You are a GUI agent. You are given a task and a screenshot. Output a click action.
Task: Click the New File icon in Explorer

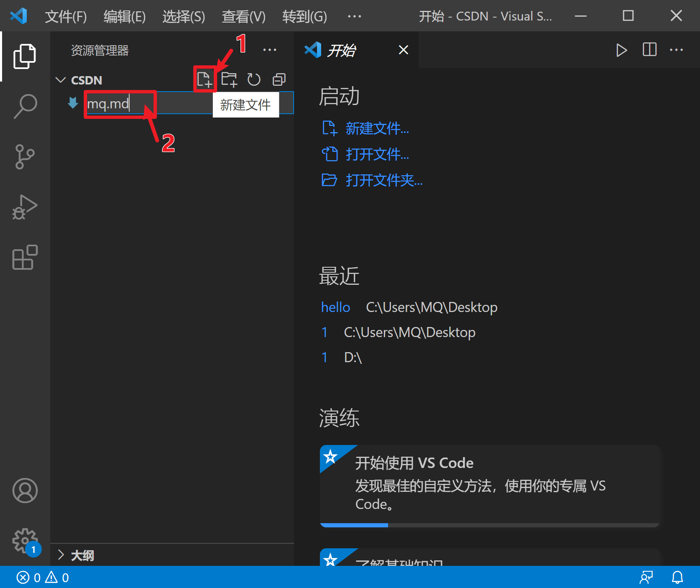(x=205, y=79)
